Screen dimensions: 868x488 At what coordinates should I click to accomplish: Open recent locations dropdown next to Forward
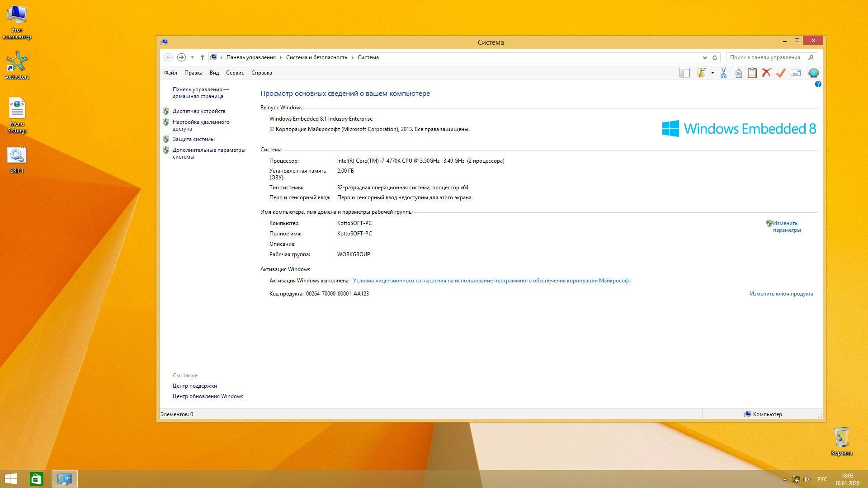coord(192,57)
